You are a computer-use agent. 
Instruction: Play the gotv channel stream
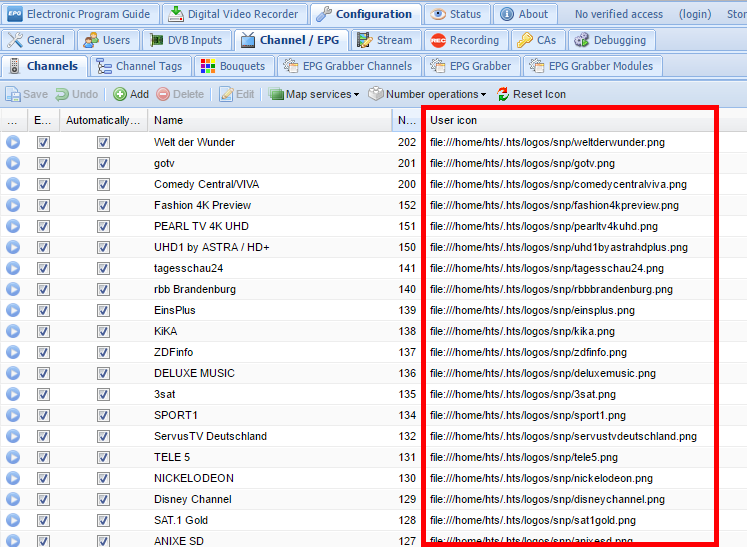coord(13,163)
